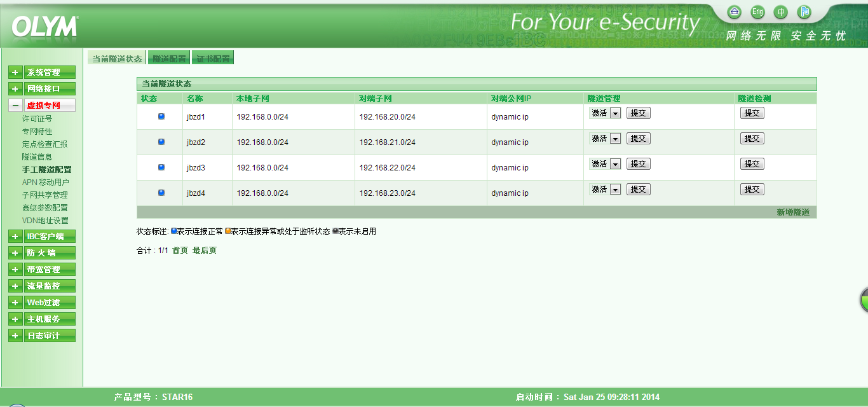Image resolution: width=868 pixels, height=407 pixels.
Task: Switch to the 隧道配置 tab
Action: tap(169, 59)
